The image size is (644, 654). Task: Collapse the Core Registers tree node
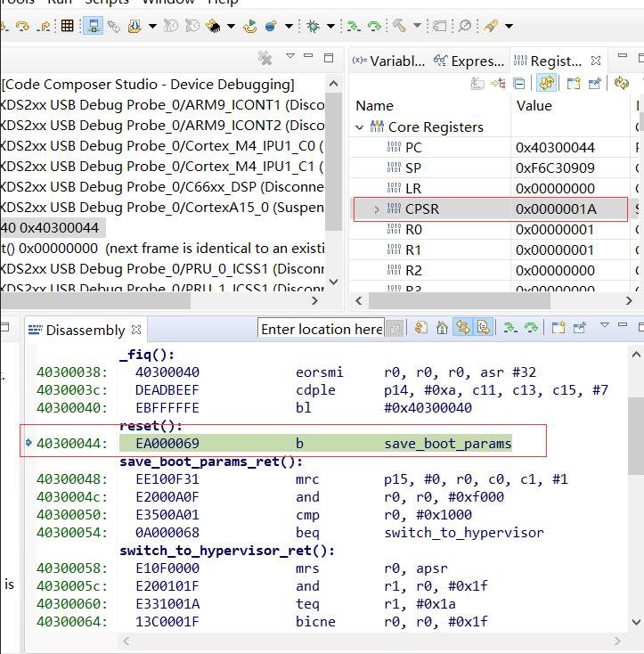pyautogui.click(x=360, y=127)
